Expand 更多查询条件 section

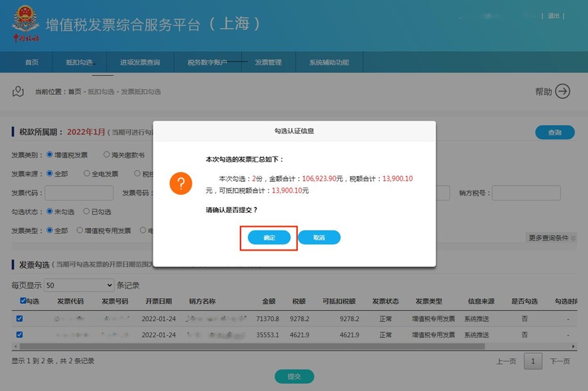click(552, 238)
